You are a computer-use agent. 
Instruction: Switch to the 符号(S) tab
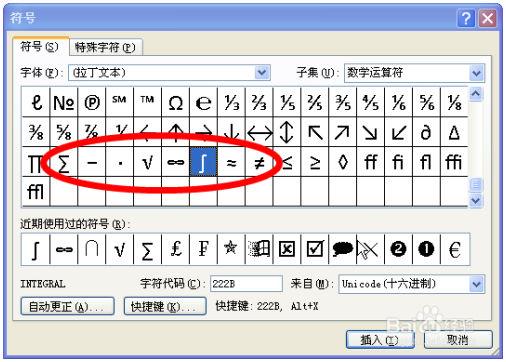click(40, 46)
